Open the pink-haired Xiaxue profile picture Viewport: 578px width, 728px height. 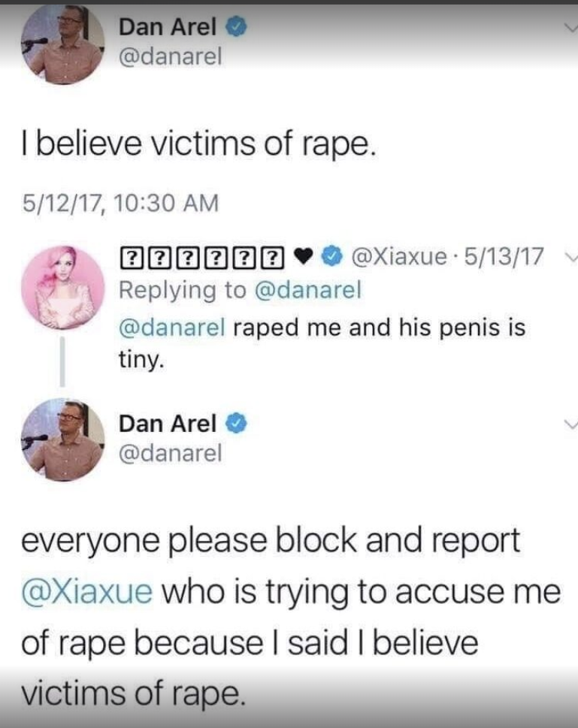pyautogui.click(x=62, y=287)
